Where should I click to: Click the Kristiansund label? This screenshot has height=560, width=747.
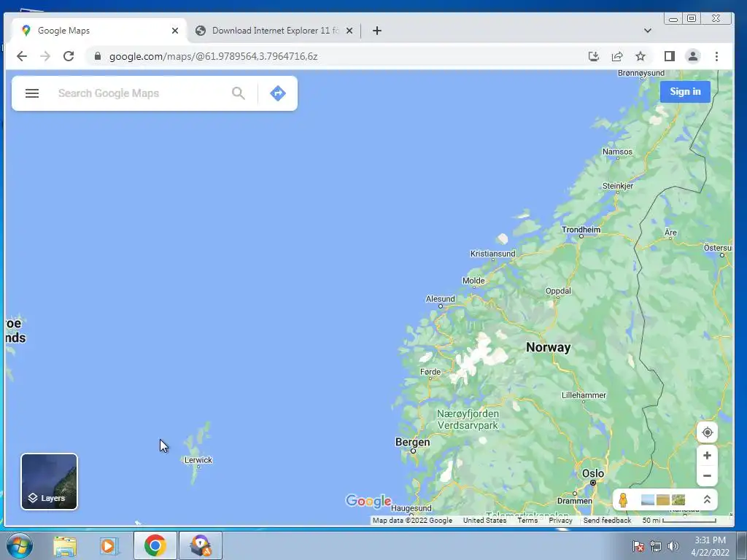(x=493, y=254)
